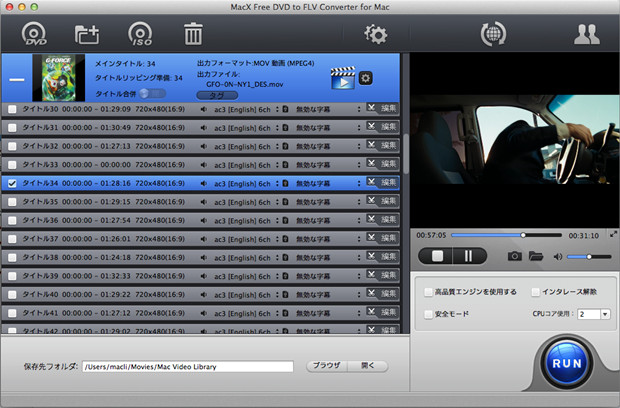Image resolution: width=620 pixels, height=408 pixels.
Task: Take a snapshot with the camera icon
Action: pyautogui.click(x=514, y=256)
